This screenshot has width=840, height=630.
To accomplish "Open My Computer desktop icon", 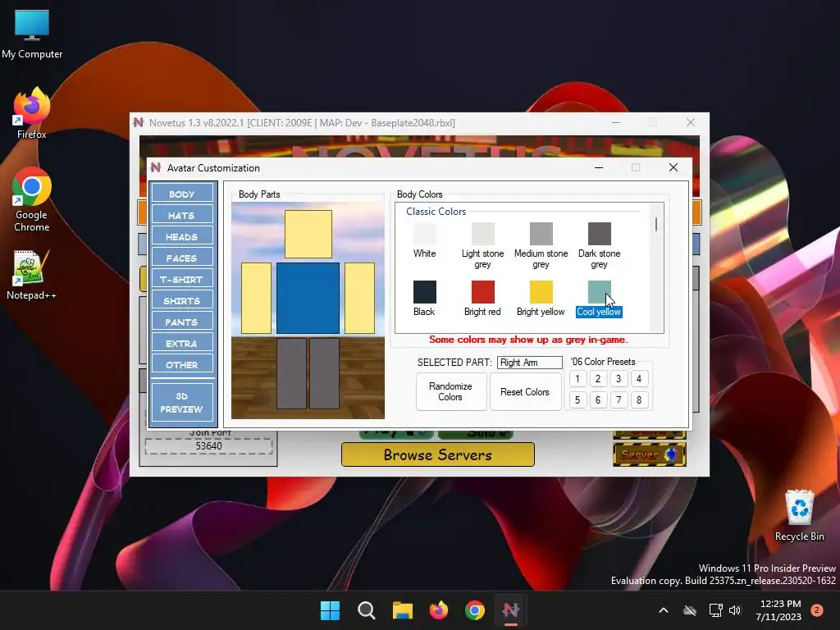I will coord(32,34).
